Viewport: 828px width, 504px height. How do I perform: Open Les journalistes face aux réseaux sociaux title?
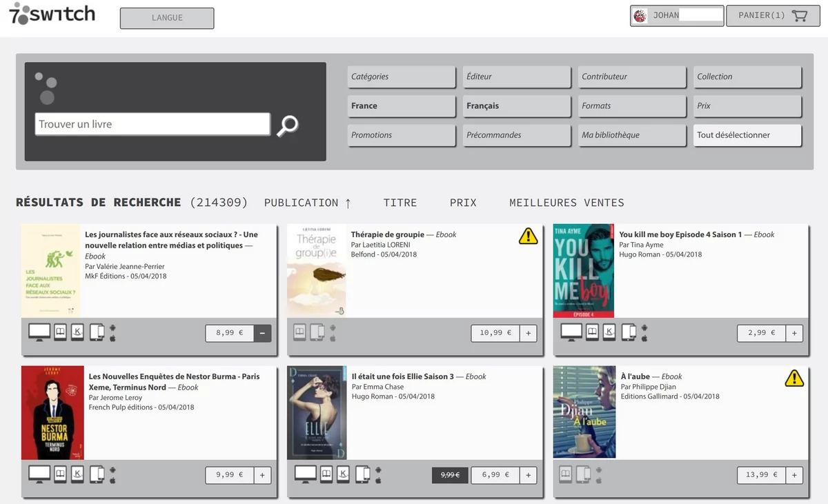pos(171,240)
